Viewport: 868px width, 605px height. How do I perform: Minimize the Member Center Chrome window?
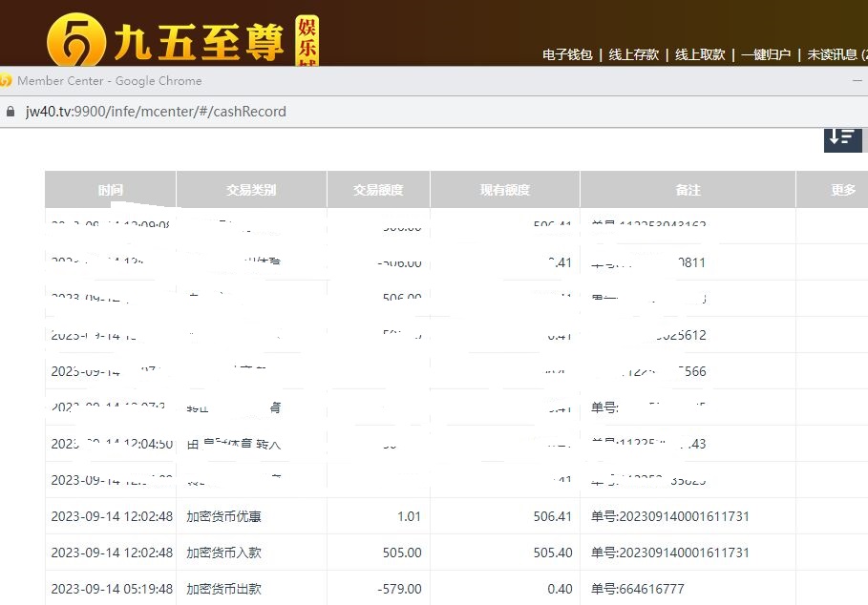pyautogui.click(x=857, y=81)
